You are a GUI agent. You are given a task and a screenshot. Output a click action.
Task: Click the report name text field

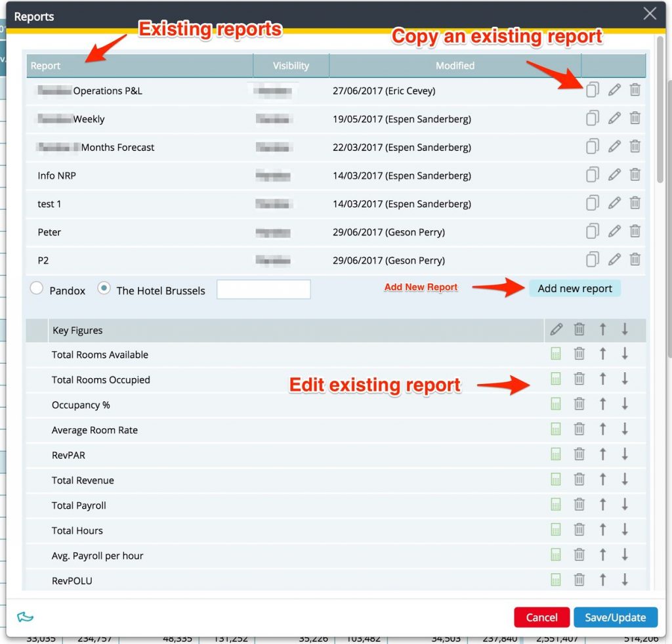(263, 290)
